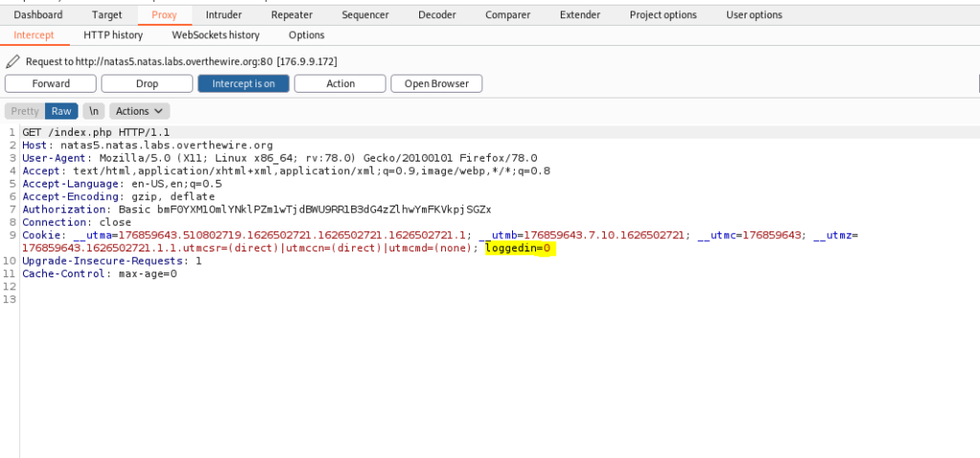Open the proxy Options sub-tab
The height and width of the screenshot is (458, 980).
pyautogui.click(x=306, y=35)
